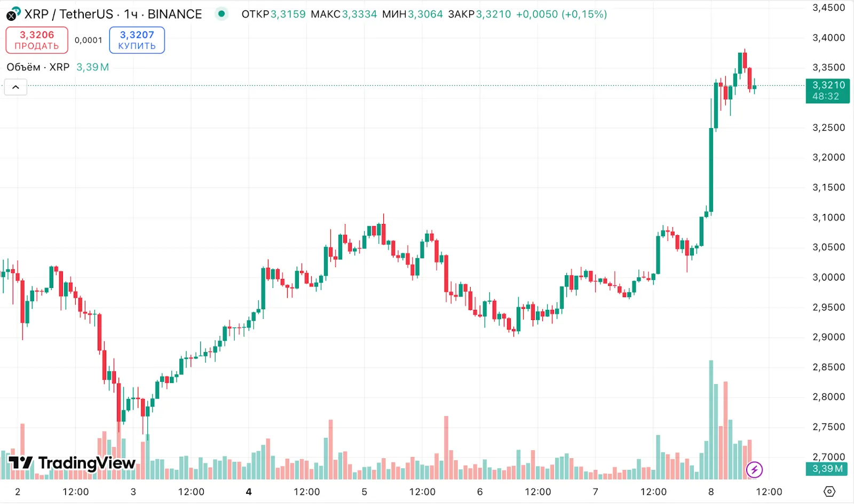Open chart settings with the hexagon eye icon
Image resolution: width=854 pixels, height=504 pixels.
pyautogui.click(x=829, y=491)
